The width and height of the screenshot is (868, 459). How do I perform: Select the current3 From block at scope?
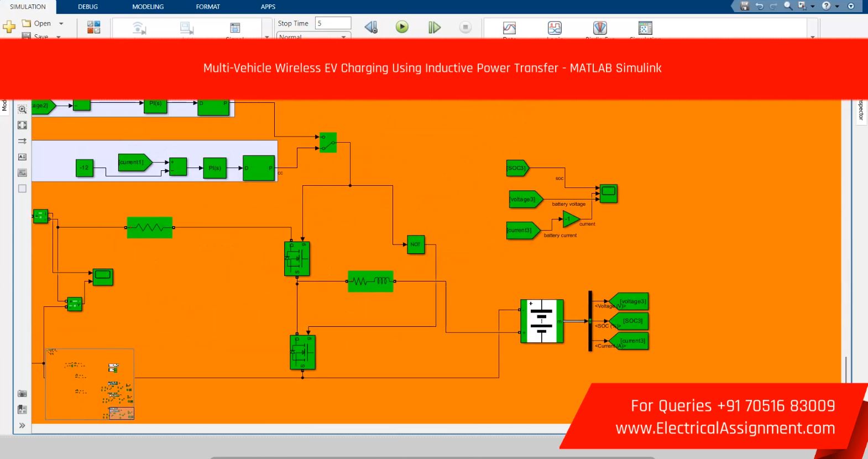(523, 230)
